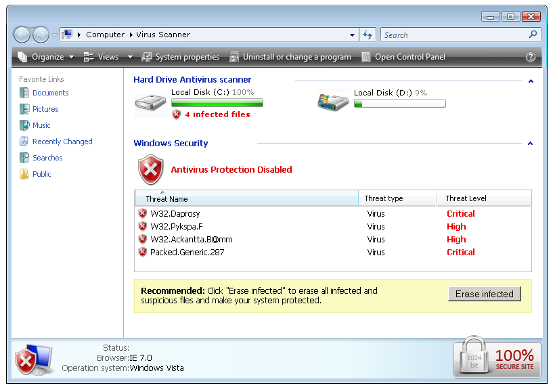The image size is (555, 392).
Task: Collapse the Windows Security section
Action: click(530, 144)
